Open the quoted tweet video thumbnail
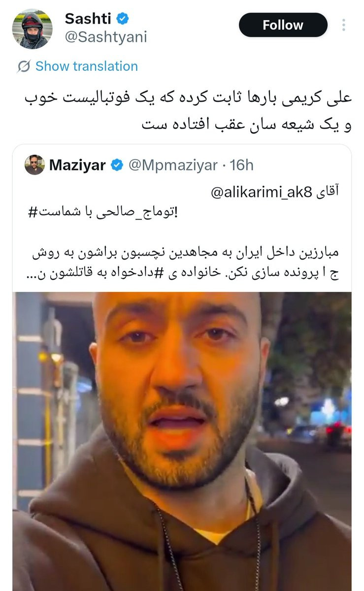This screenshot has height=591, width=364. click(x=182, y=441)
